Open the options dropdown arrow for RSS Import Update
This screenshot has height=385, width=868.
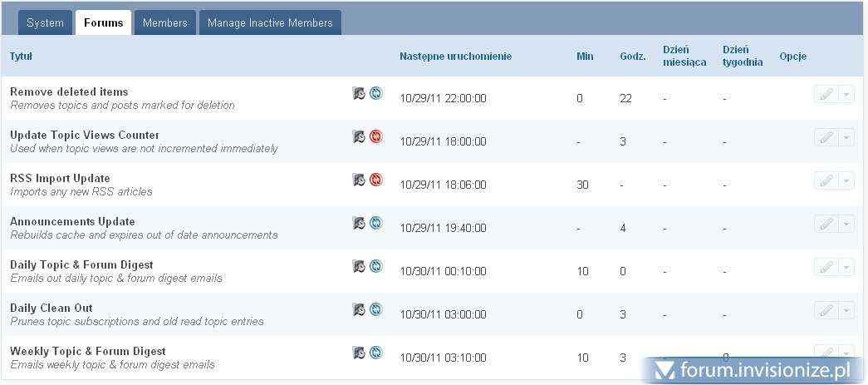pyautogui.click(x=846, y=180)
